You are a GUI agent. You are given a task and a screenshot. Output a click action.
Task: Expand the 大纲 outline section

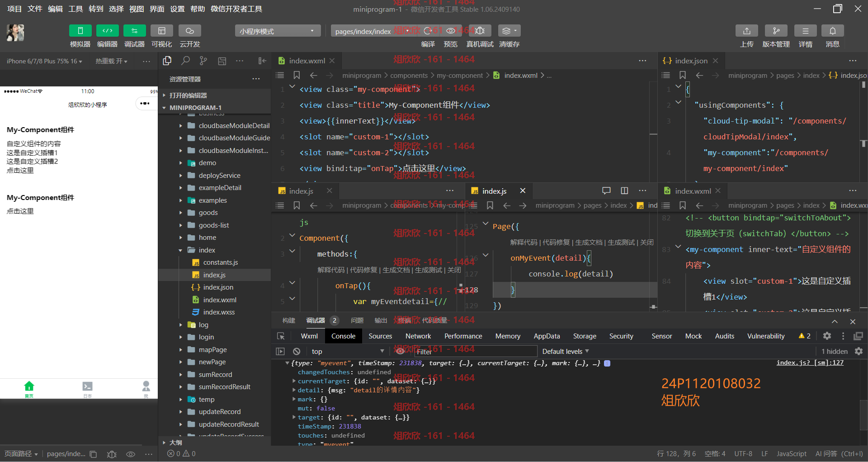pos(175,443)
